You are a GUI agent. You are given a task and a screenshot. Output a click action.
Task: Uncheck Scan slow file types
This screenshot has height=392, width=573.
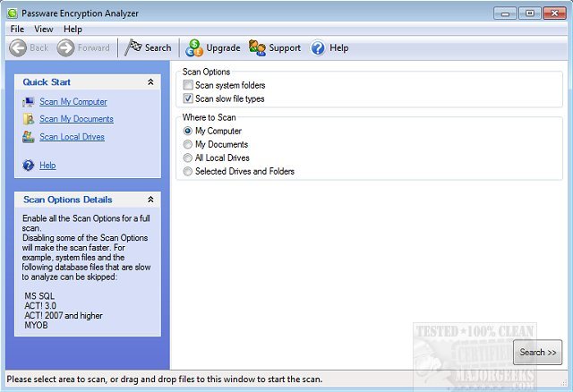click(188, 98)
